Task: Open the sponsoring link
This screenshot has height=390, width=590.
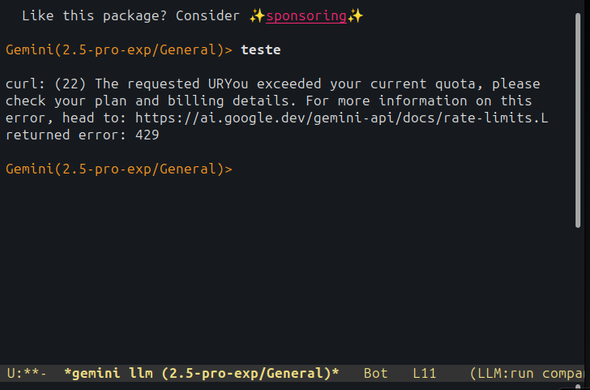Action: pyautogui.click(x=306, y=16)
